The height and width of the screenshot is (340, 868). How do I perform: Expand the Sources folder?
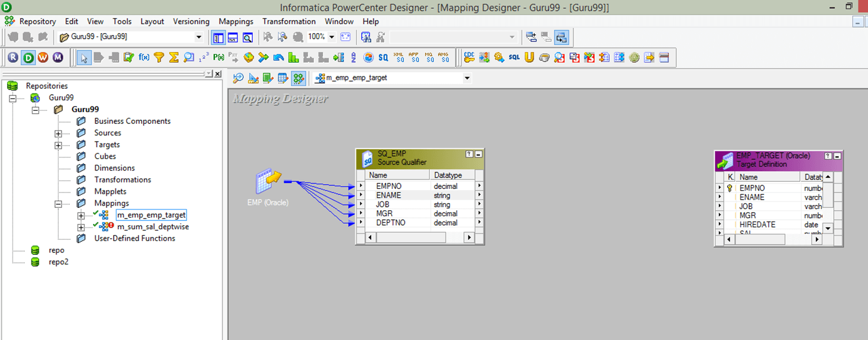58,133
